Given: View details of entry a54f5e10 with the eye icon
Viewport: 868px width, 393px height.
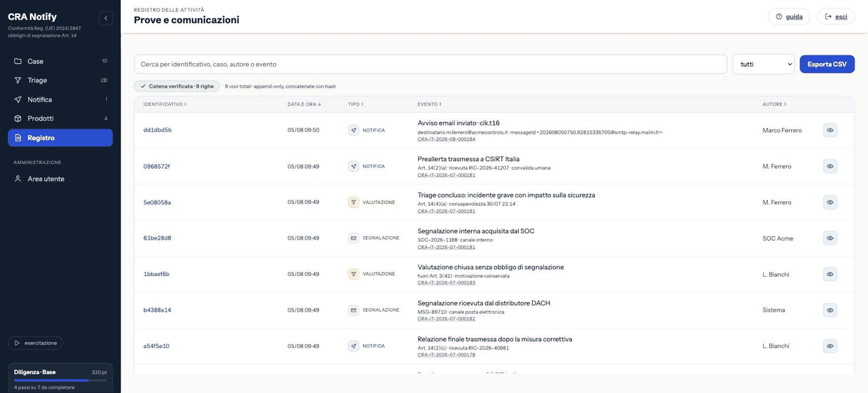Looking at the screenshot, I should point(830,346).
